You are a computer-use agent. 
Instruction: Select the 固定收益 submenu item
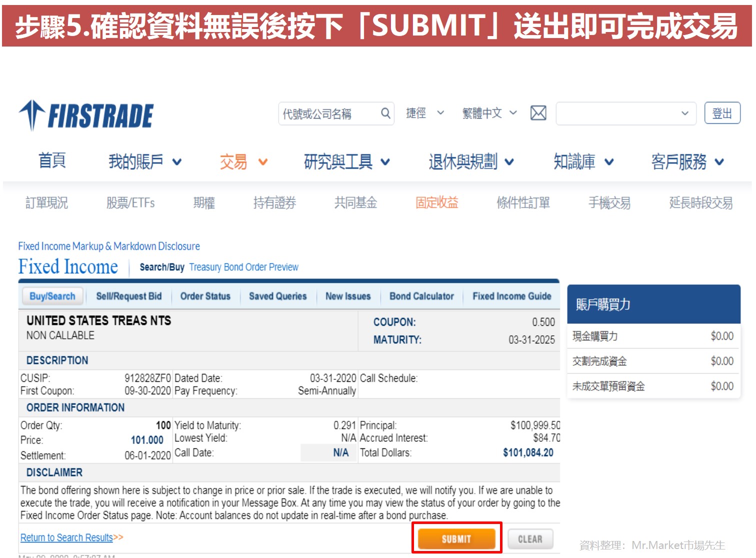pos(437,203)
